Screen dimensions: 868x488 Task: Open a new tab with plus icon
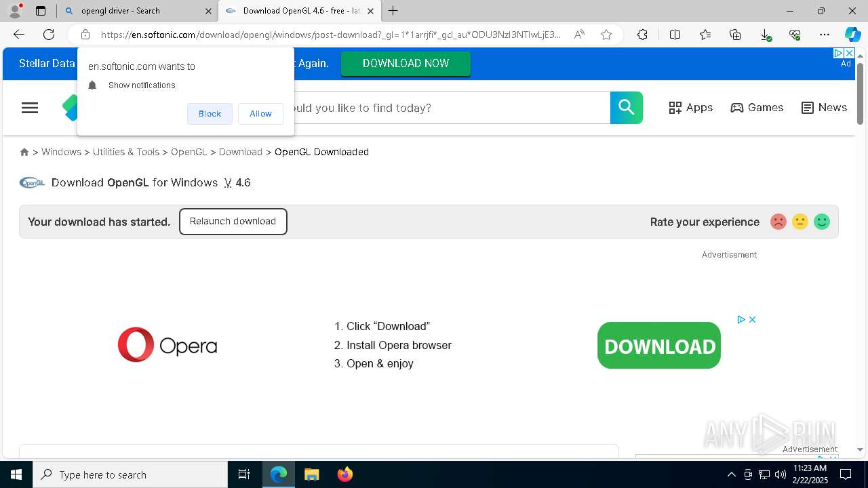pyautogui.click(x=393, y=10)
